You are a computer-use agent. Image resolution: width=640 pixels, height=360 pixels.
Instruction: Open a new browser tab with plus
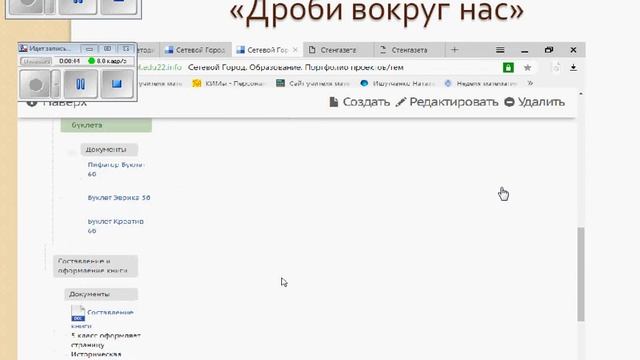(455, 50)
